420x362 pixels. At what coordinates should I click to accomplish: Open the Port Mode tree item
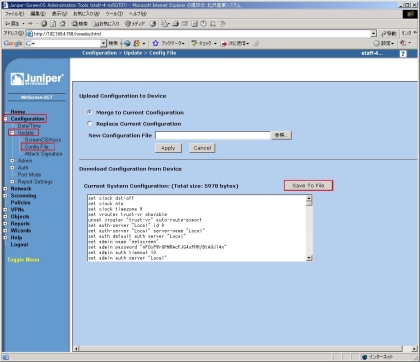coord(29,175)
